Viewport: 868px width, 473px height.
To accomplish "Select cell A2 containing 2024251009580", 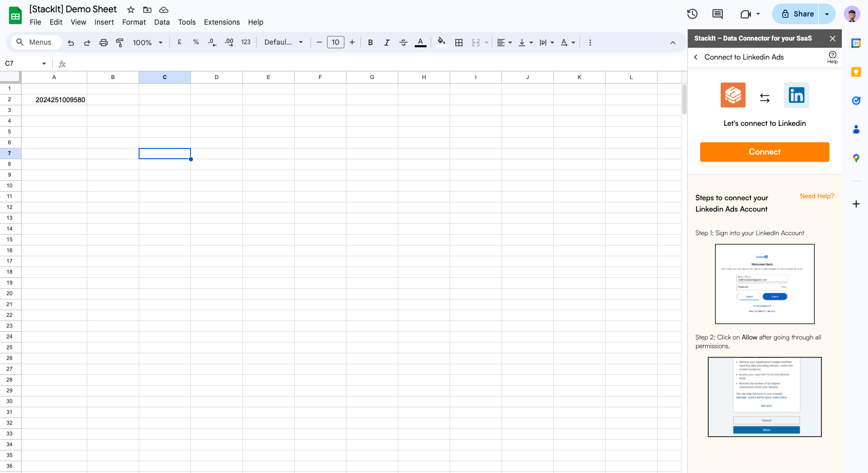I will 54,100.
